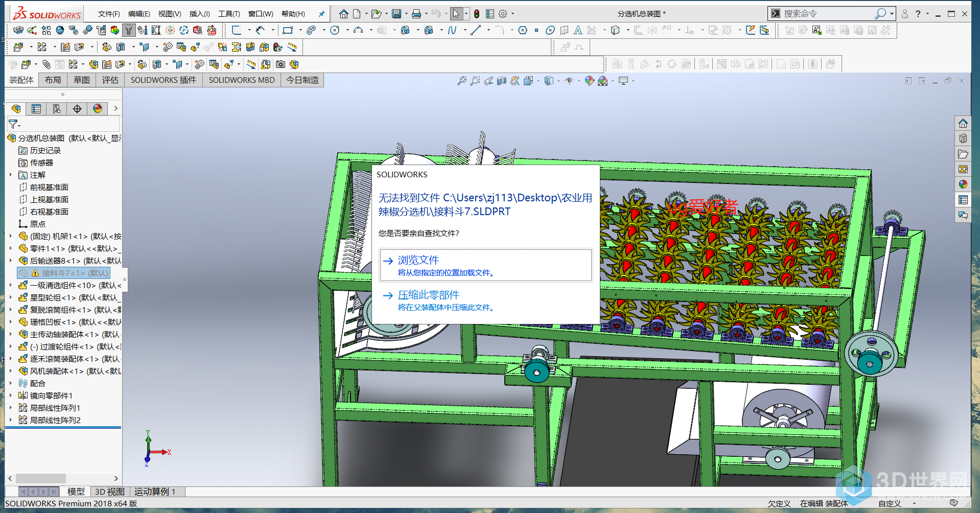Click the user login icon
This screenshot has height=513, width=980.
[x=904, y=14]
